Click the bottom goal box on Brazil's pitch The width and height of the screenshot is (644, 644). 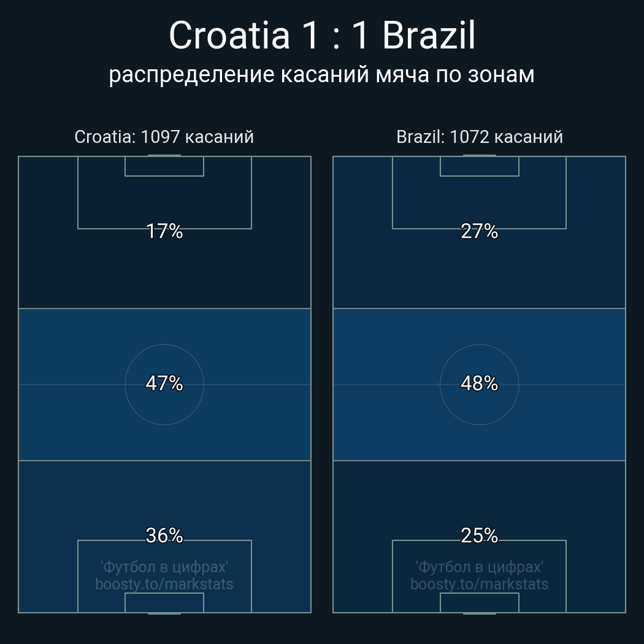tap(480, 603)
